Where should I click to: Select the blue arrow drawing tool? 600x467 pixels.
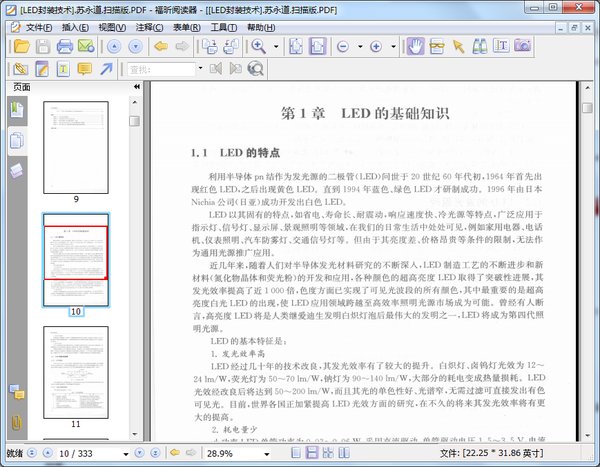[x=106, y=69]
